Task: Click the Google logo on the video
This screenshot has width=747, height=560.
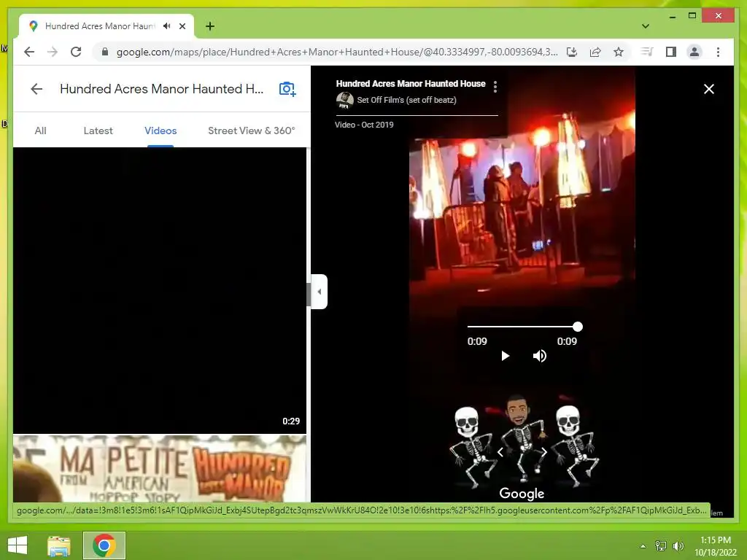Action: [522, 494]
